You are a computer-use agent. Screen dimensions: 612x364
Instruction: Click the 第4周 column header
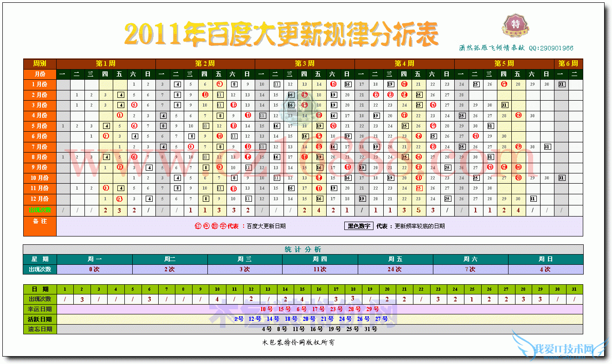pyautogui.click(x=405, y=64)
